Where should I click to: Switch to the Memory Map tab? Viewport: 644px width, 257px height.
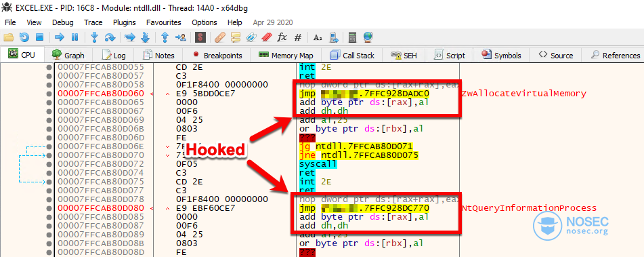(x=286, y=55)
